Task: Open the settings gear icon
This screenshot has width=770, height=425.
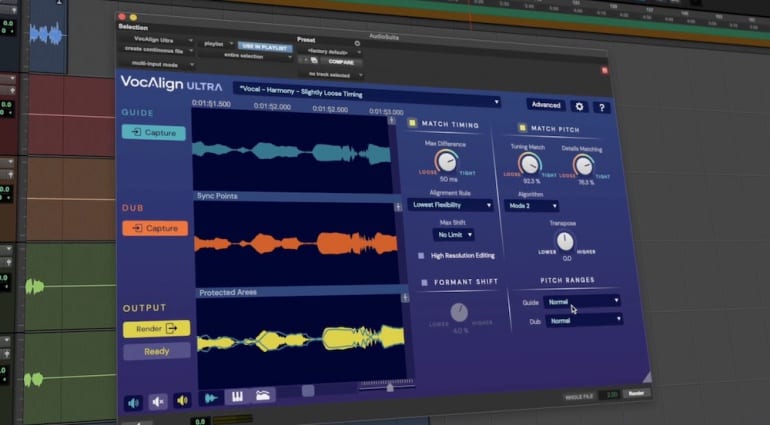Action: point(579,107)
